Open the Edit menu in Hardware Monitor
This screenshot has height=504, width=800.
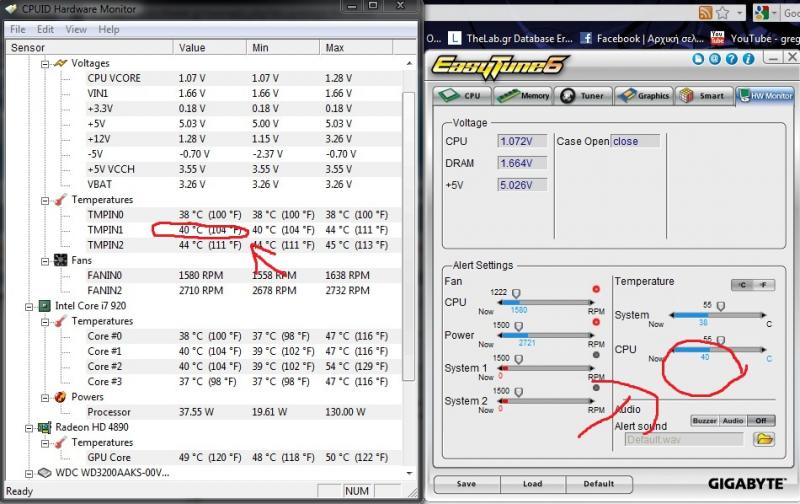45,30
